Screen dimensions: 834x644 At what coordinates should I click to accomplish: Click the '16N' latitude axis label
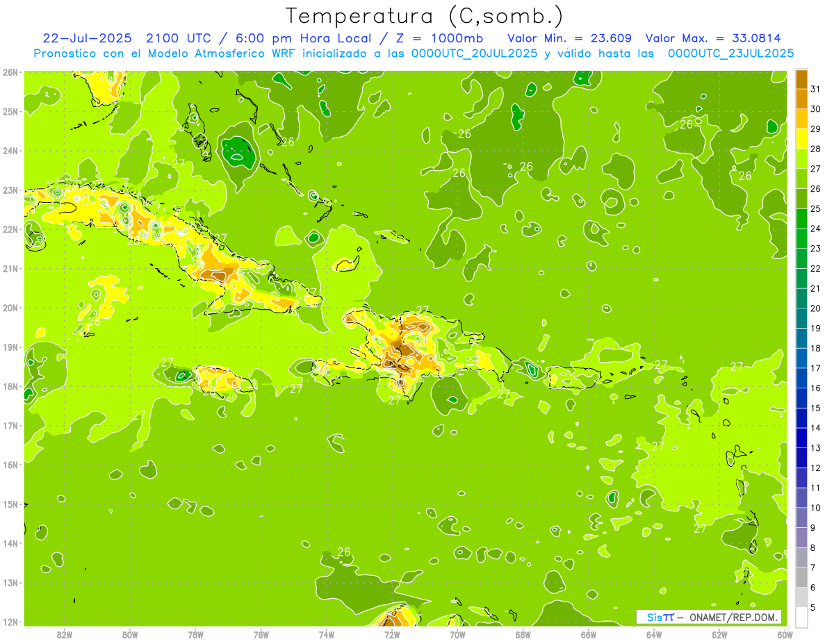pos(10,465)
